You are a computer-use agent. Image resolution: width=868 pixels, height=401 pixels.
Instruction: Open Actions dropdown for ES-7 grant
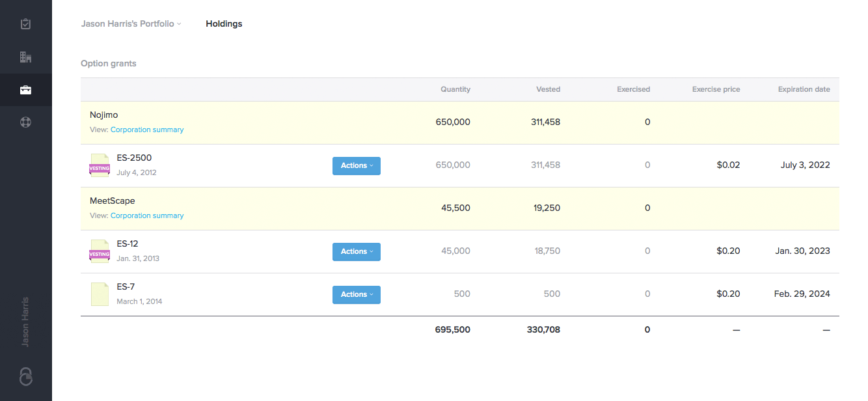pyautogui.click(x=357, y=295)
